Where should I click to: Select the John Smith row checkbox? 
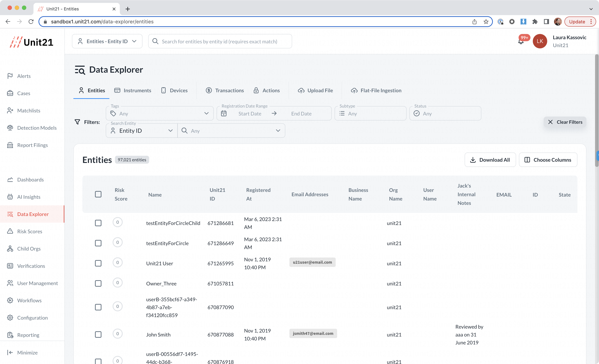click(x=98, y=335)
